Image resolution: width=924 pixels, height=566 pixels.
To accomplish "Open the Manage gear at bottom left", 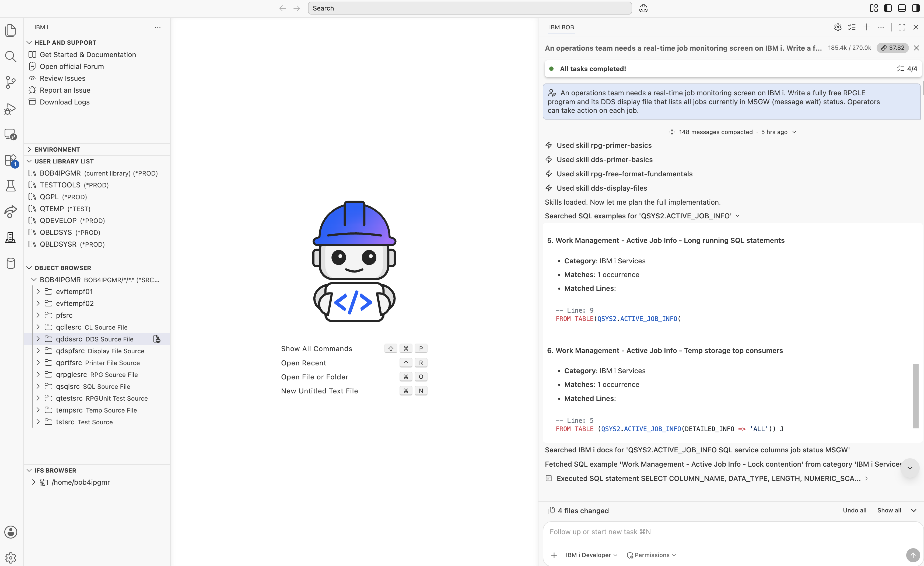I will tap(11, 557).
